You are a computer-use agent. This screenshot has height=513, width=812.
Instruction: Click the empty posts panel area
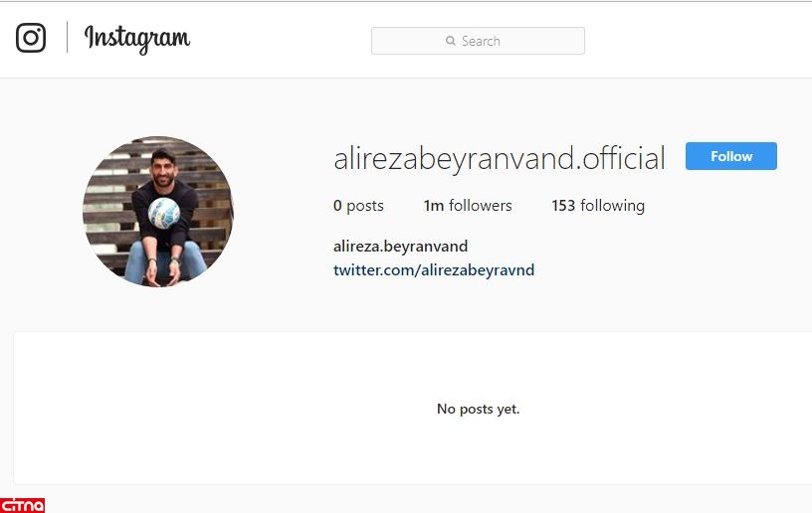[412, 409]
